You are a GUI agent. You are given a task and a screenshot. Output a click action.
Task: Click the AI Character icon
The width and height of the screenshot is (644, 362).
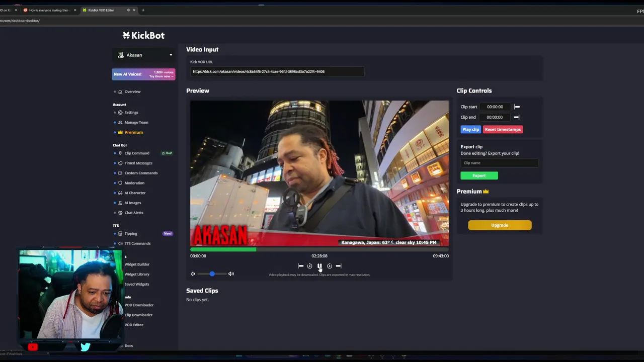(120, 193)
